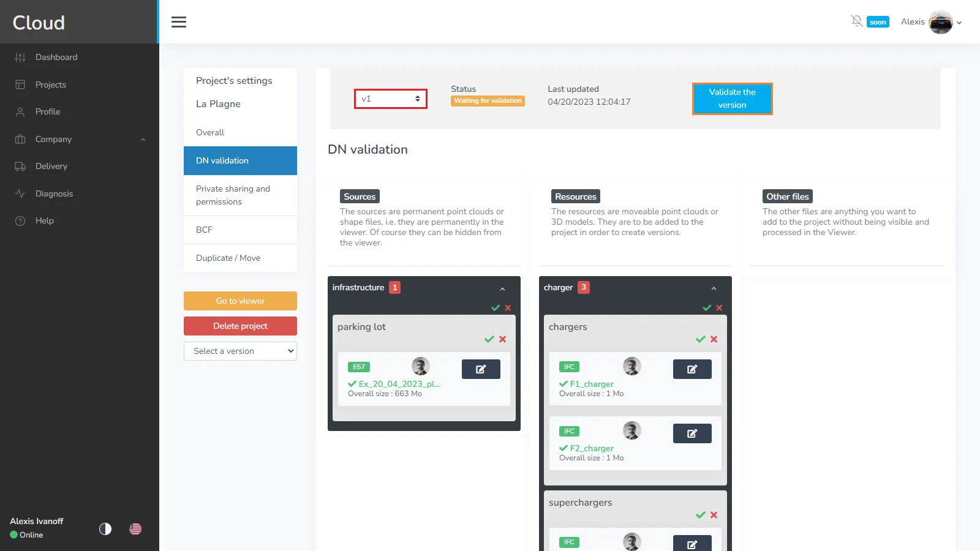Open the v1 version dropdown
The height and width of the screenshot is (551, 980).
point(391,99)
